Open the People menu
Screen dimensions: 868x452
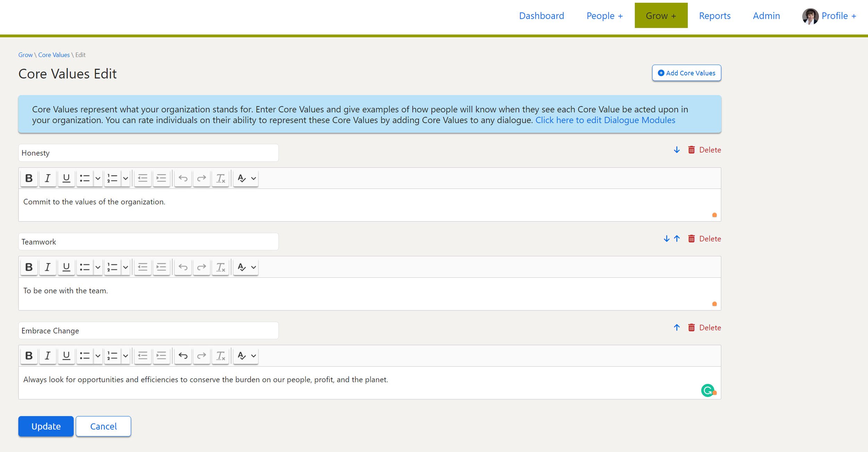pyautogui.click(x=604, y=16)
